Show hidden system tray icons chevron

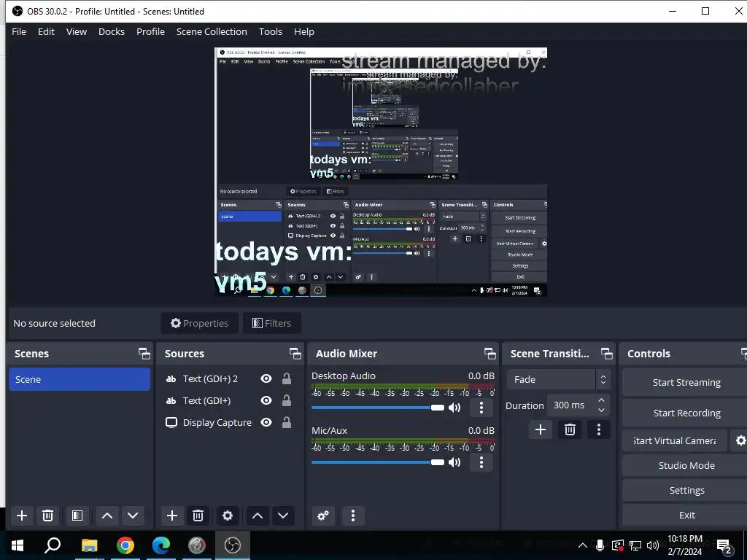tap(583, 545)
